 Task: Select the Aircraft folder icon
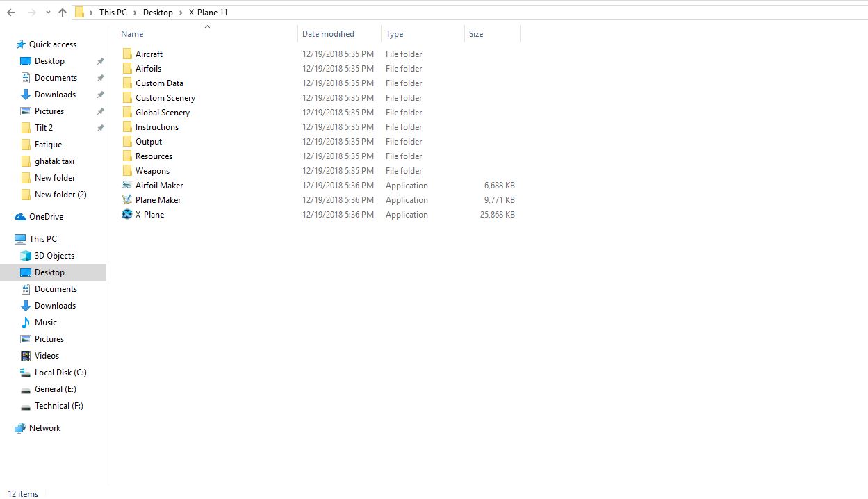click(127, 54)
